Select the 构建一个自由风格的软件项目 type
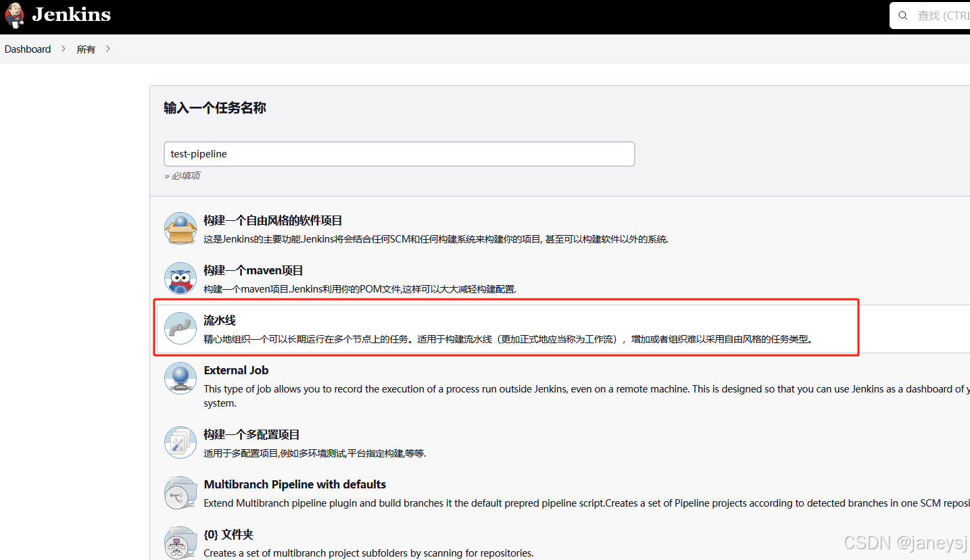 click(273, 220)
